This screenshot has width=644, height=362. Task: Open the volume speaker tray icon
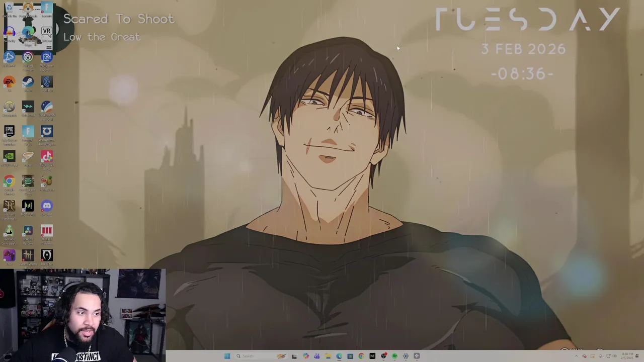point(615,356)
